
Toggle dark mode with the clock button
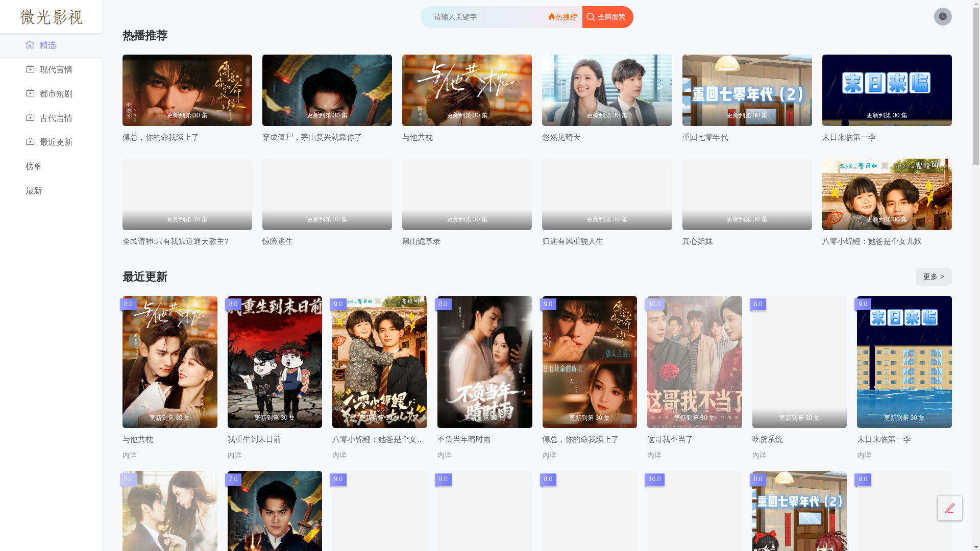pyautogui.click(x=943, y=17)
